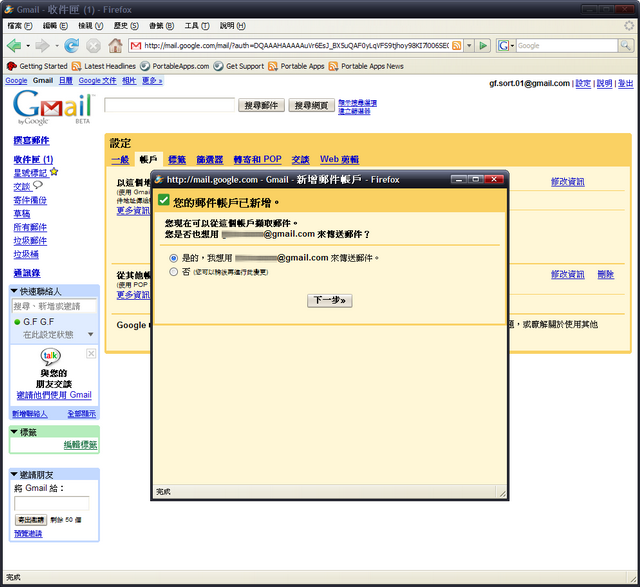Switch to the Web 剪輯 tab

[x=339, y=159]
